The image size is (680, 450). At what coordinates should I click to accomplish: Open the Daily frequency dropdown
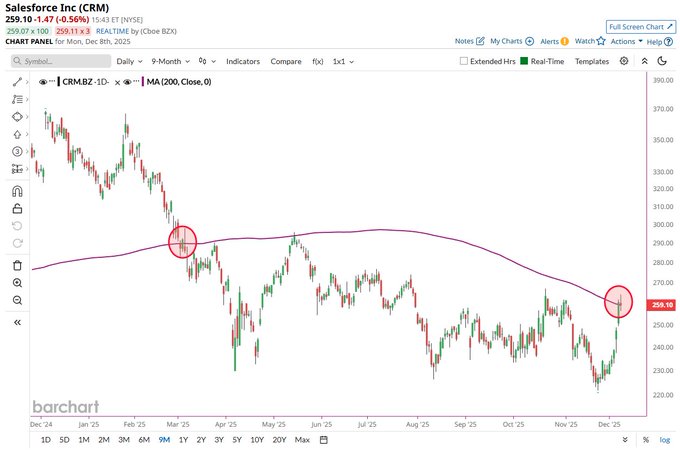[x=128, y=61]
